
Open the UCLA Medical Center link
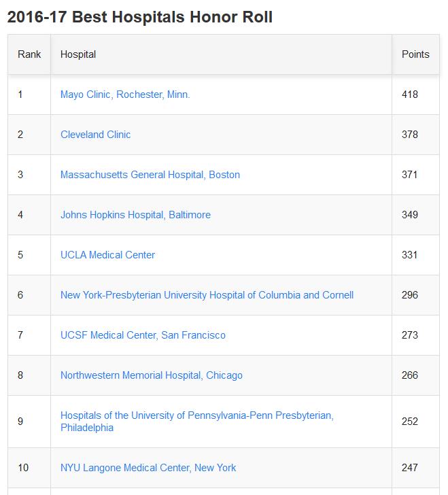pyautogui.click(x=107, y=255)
